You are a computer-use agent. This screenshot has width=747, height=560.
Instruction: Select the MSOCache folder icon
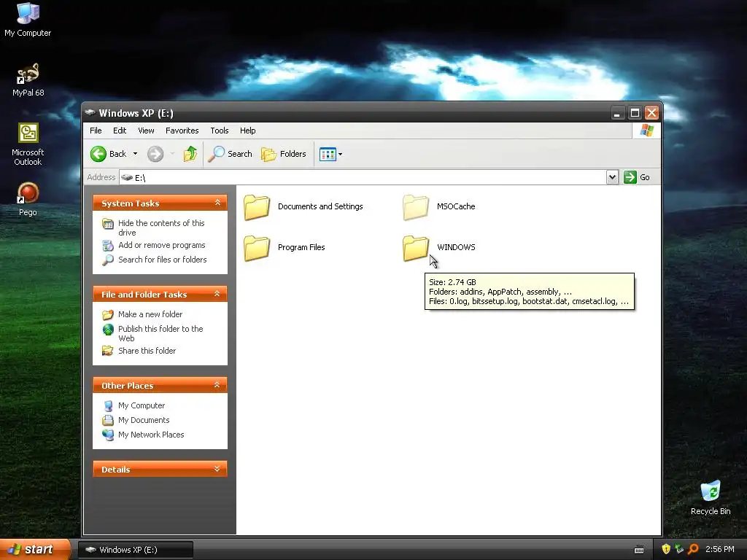point(415,207)
